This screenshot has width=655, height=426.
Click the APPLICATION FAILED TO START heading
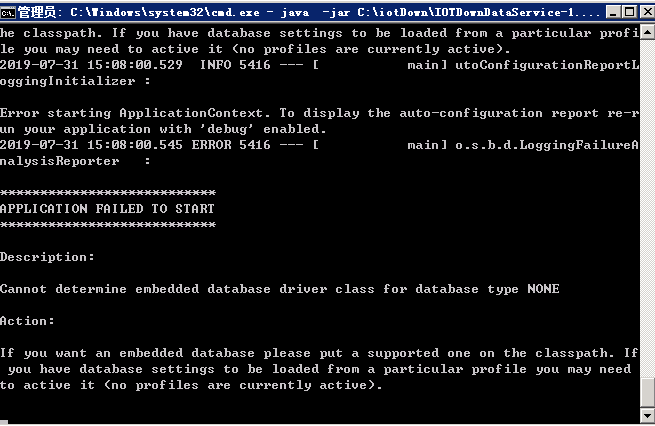tap(108, 209)
